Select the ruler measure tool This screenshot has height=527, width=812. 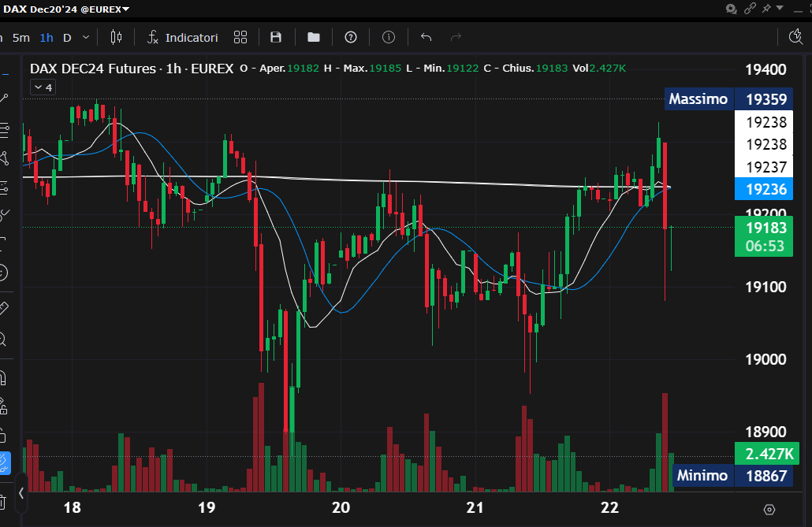click(x=3, y=306)
